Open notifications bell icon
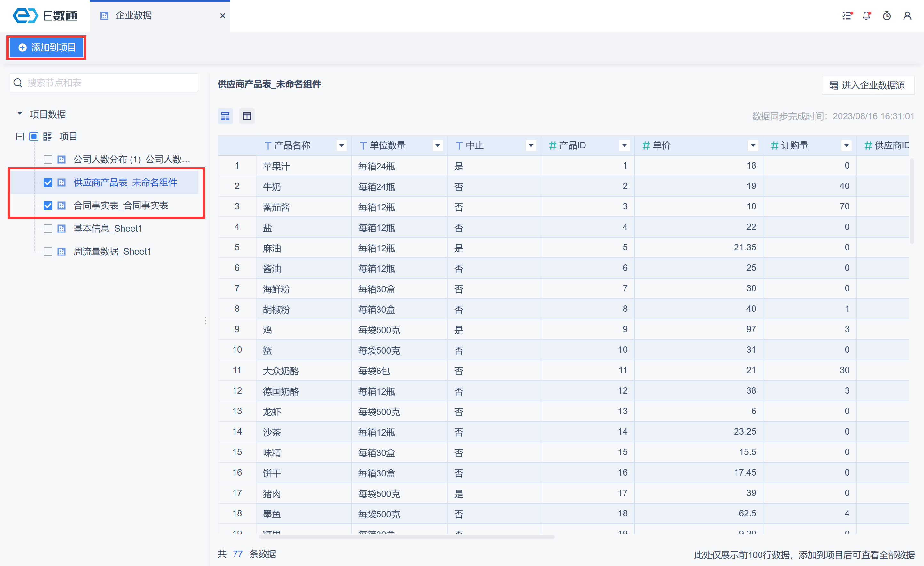This screenshot has width=924, height=566. (867, 16)
